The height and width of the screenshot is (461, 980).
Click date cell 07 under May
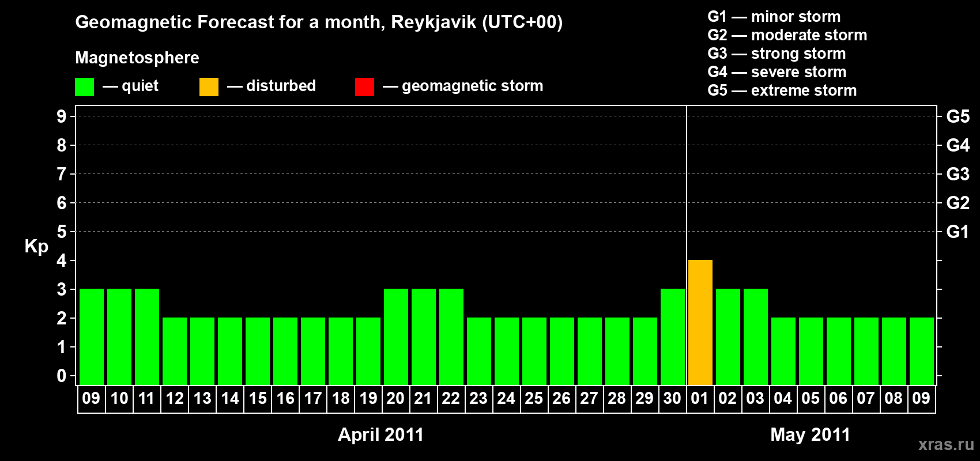point(866,399)
